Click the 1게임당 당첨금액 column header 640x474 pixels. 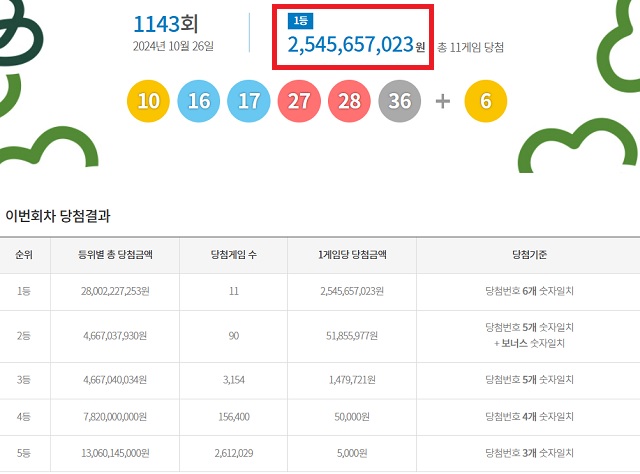(352, 255)
